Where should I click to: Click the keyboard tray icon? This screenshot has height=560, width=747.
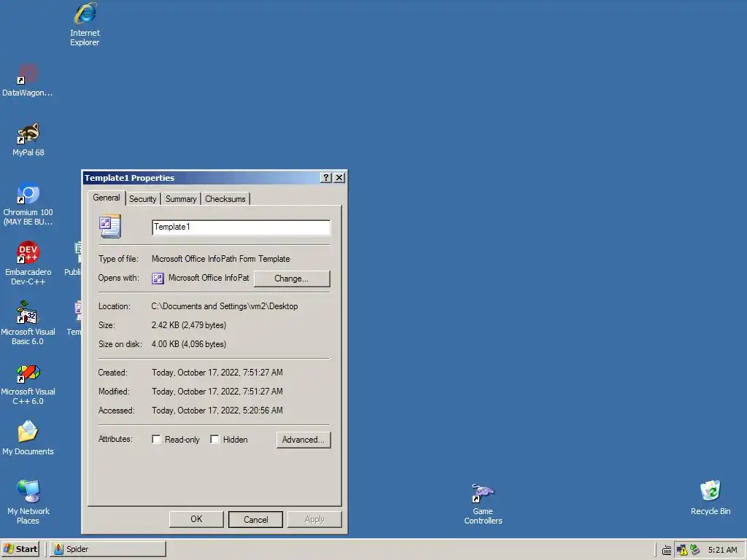[667, 550]
